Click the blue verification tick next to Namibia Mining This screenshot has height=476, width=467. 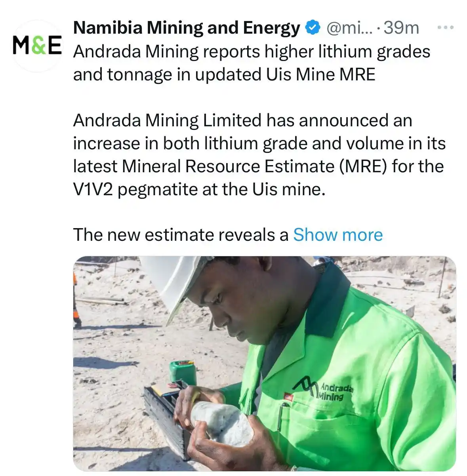click(313, 27)
